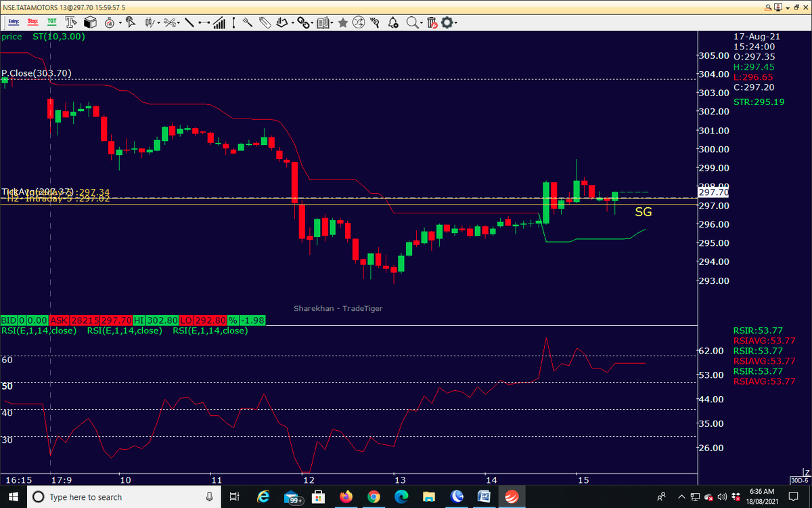
Task: Click the candlestick chart type icon
Action: (150, 22)
